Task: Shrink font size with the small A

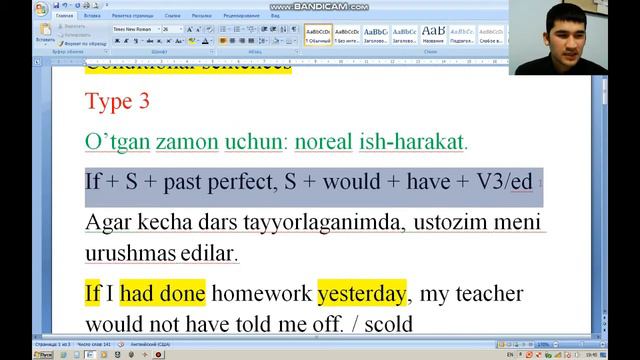Action: click(198, 29)
